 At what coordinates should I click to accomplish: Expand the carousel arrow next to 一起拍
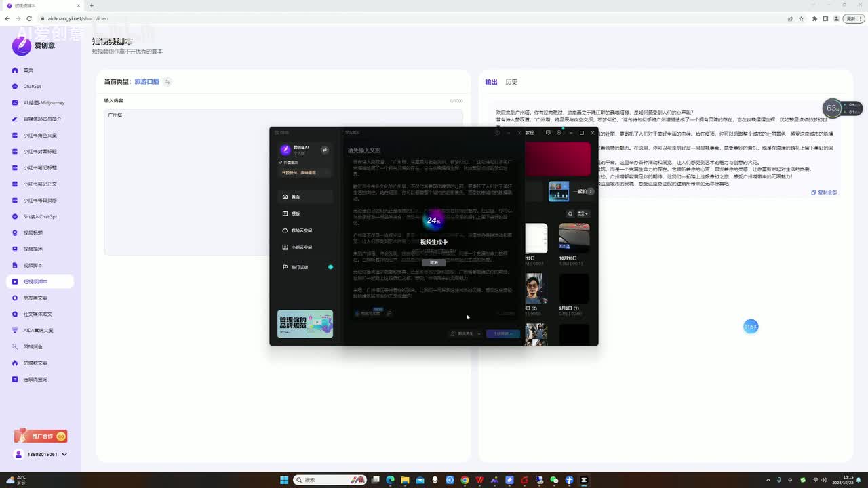tap(591, 192)
